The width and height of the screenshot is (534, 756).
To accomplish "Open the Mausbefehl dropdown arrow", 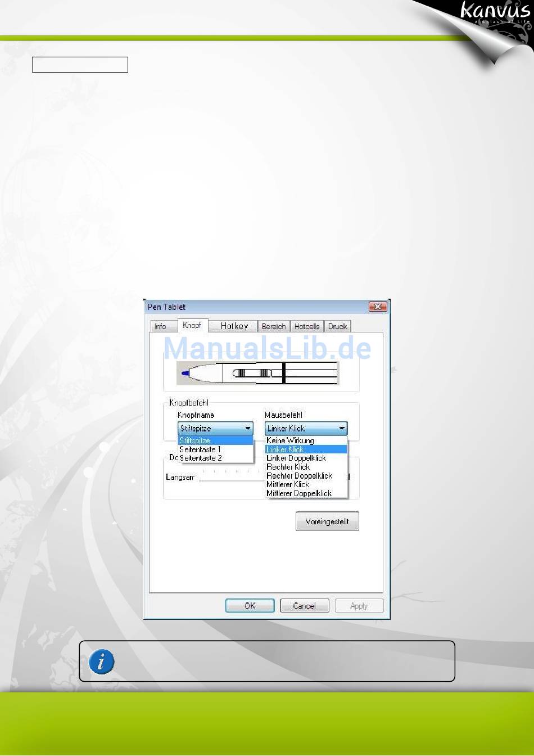I will click(342, 429).
